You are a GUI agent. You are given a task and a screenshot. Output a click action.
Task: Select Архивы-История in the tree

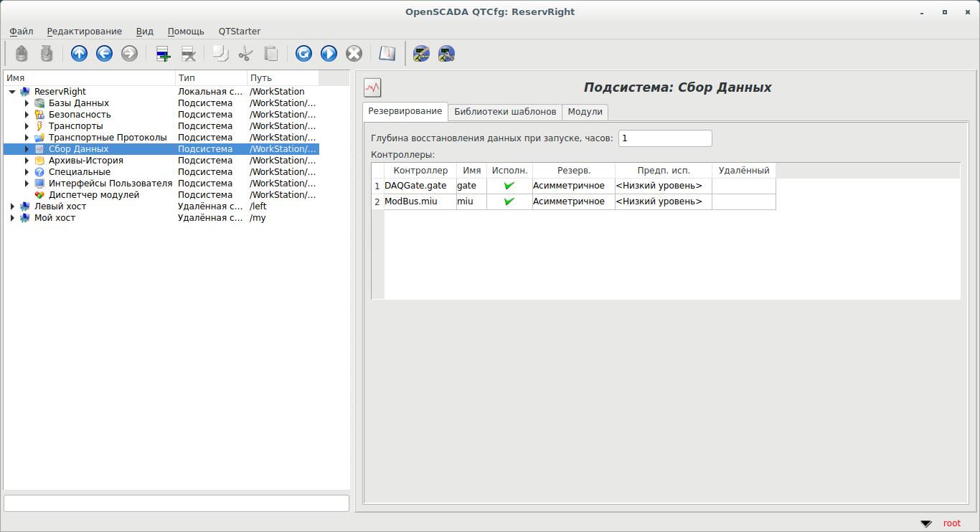click(86, 161)
